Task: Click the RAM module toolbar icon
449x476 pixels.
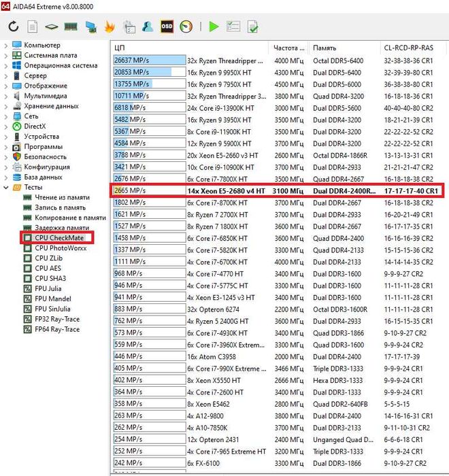Action: [x=71, y=27]
